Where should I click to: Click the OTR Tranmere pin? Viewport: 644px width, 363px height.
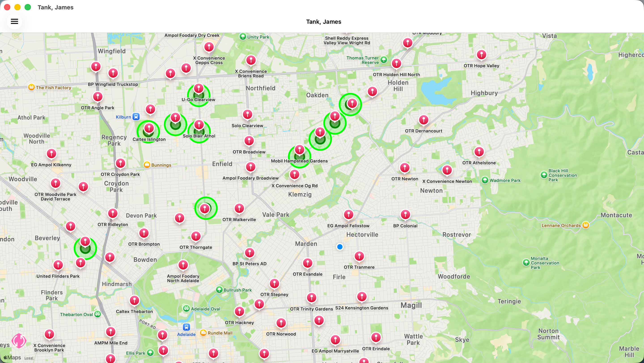tap(359, 256)
